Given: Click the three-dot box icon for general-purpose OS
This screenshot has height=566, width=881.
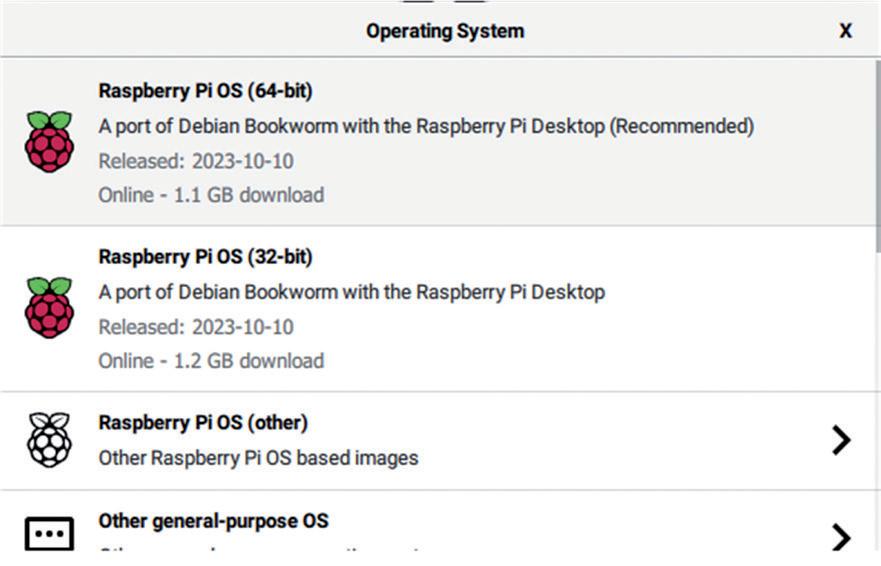Looking at the screenshot, I should (x=49, y=533).
